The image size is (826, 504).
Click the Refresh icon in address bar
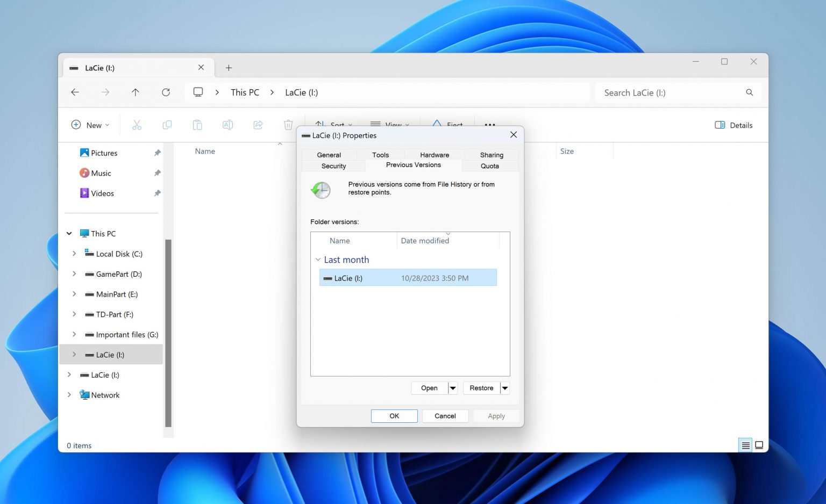click(x=166, y=92)
